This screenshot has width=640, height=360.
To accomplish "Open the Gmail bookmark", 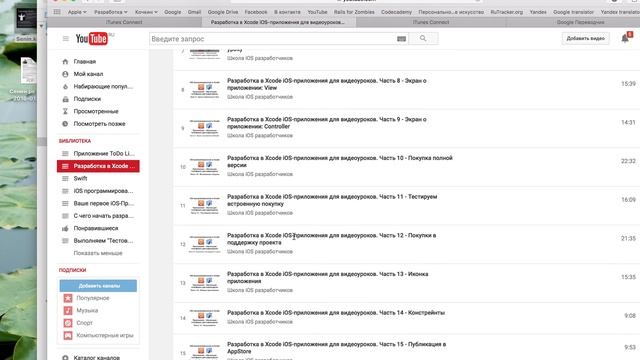I will coord(194,12).
